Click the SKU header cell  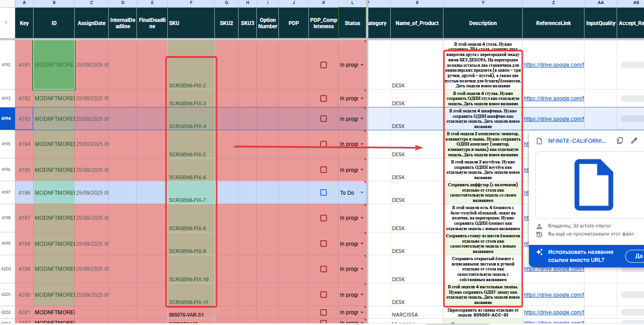pos(191,23)
